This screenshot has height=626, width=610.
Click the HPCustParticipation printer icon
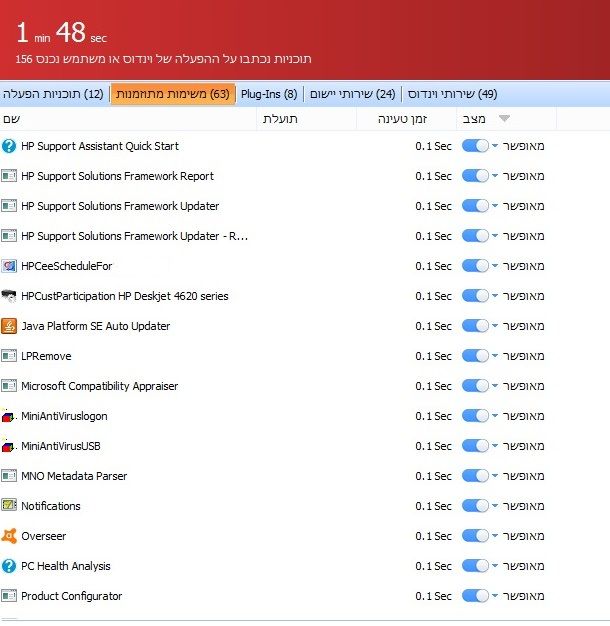click(9, 296)
